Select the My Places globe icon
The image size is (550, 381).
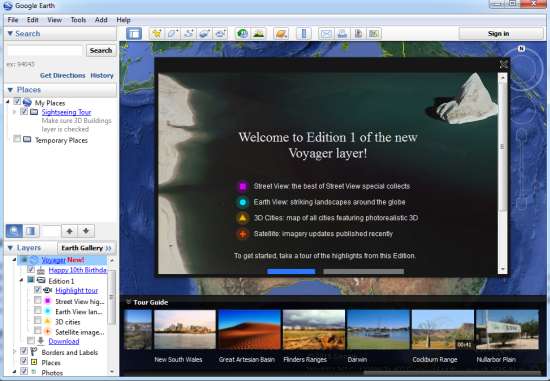coord(27,102)
